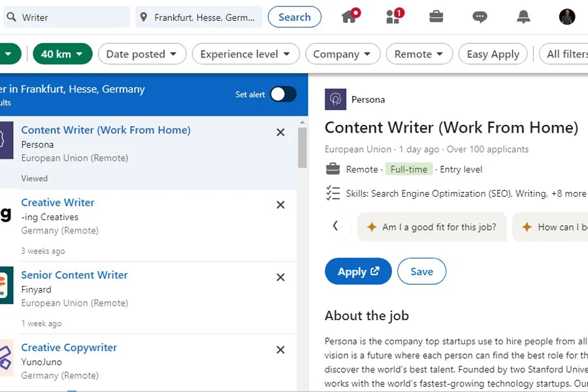Open the Messaging chat bubble icon
The width and height of the screenshot is (588, 392).
pos(480,17)
